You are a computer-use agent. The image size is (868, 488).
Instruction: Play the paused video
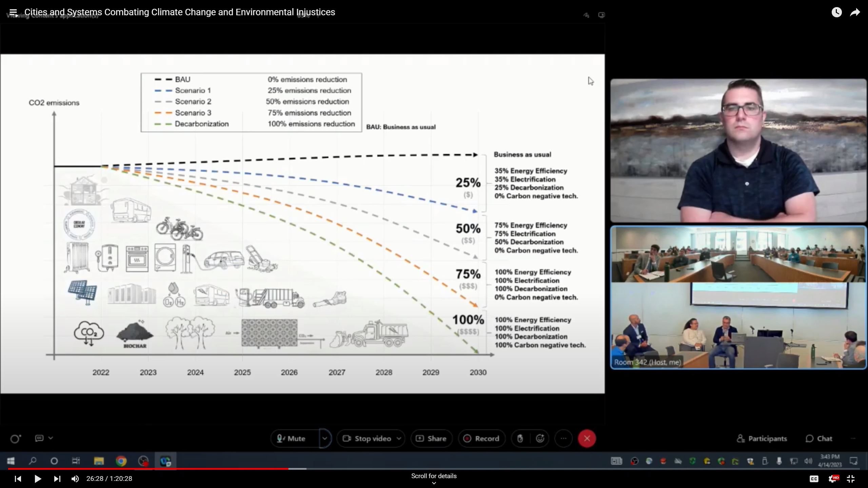pyautogui.click(x=38, y=479)
